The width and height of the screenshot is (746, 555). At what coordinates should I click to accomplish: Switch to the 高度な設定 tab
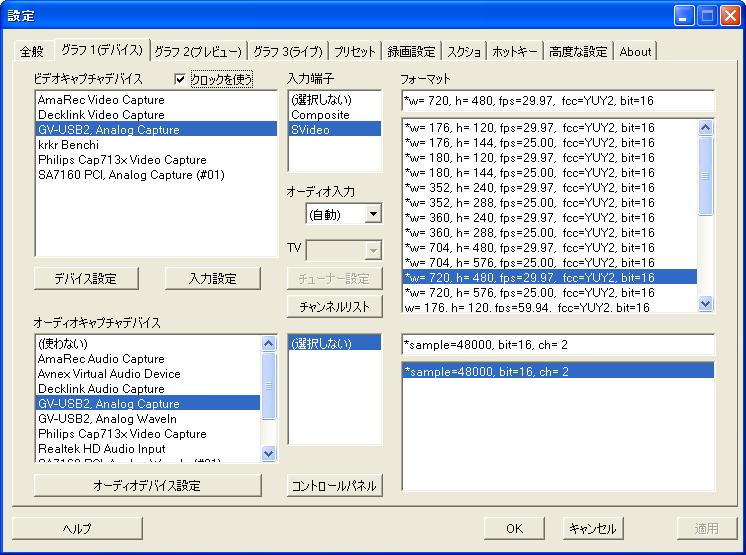pyautogui.click(x=578, y=51)
